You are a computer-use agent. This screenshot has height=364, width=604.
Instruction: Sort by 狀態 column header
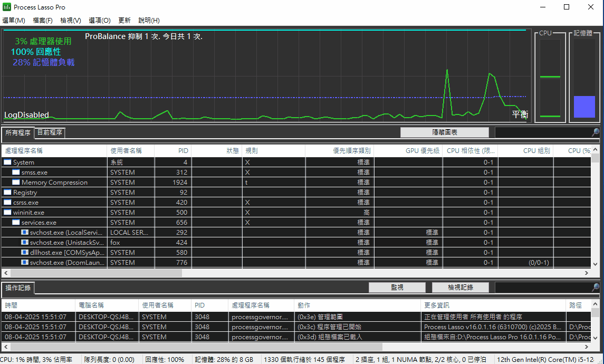217,150
